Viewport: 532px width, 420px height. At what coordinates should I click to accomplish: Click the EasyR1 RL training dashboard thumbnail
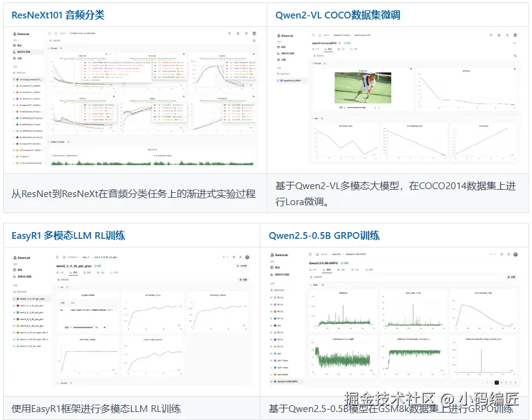131,320
